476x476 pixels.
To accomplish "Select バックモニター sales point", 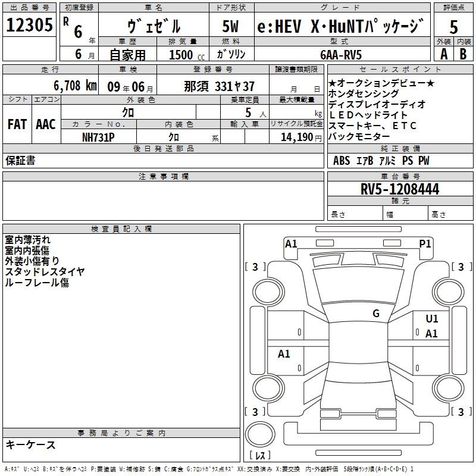I will coord(359,136).
